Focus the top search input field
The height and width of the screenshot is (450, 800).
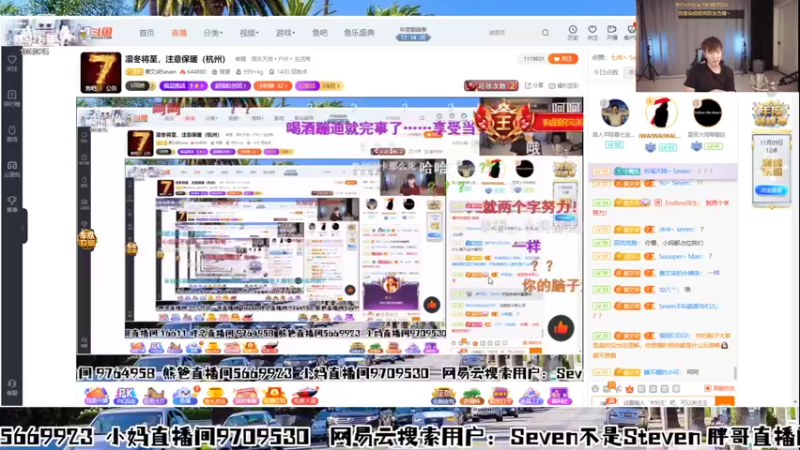pyautogui.click(x=512, y=33)
